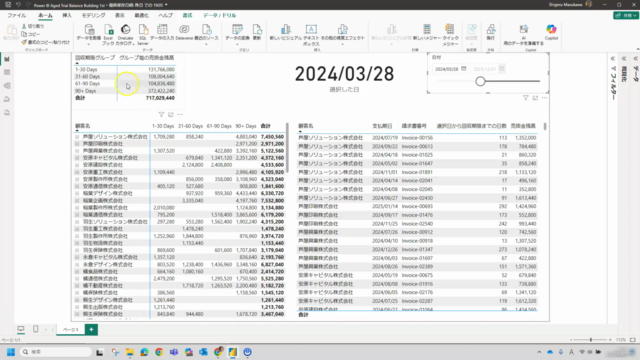Click the 合計 column header in matrix
Viewport: 640px width, 360px height.
coord(266,126)
